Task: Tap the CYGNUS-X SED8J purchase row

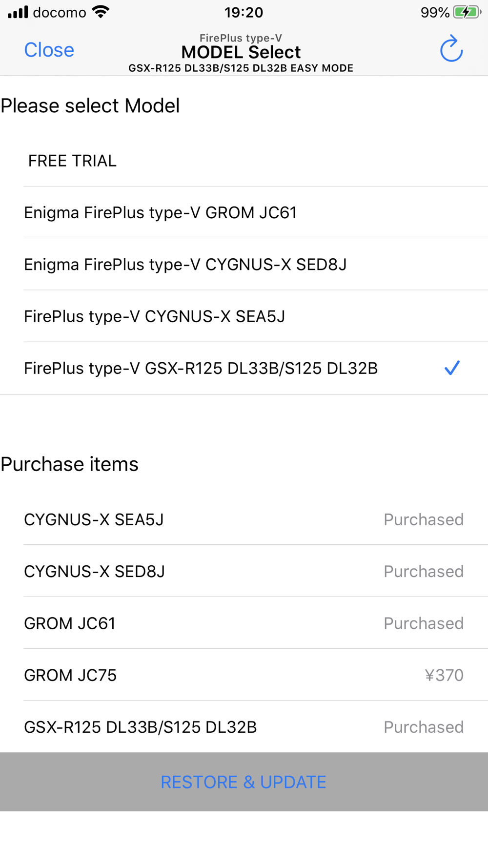Action: pyautogui.click(x=95, y=571)
